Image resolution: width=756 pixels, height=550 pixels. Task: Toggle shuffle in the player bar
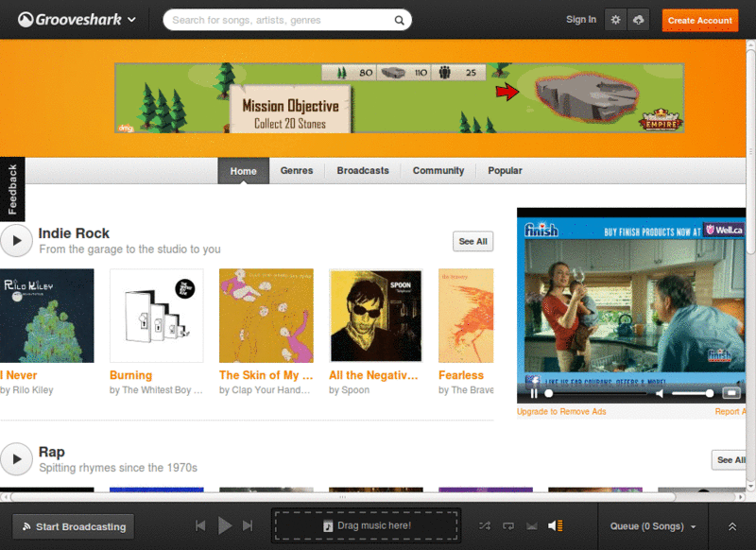click(x=485, y=525)
